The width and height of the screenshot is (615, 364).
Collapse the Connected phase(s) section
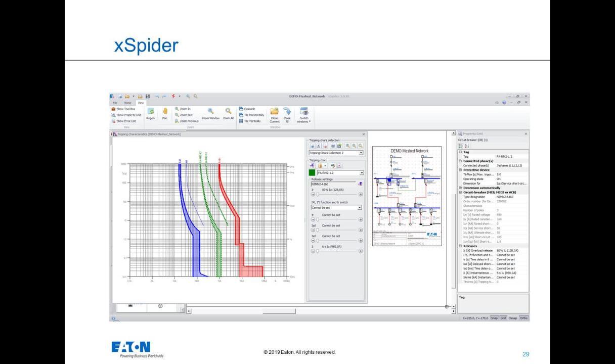tap(460, 161)
